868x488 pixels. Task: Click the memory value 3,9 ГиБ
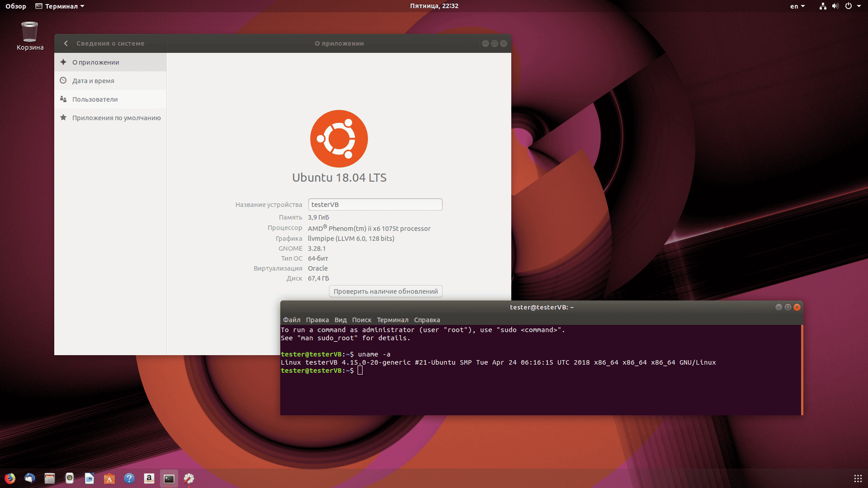pos(318,217)
